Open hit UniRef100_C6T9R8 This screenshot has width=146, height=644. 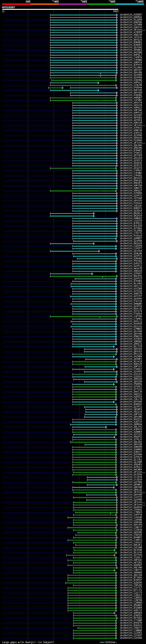(x=131, y=25)
